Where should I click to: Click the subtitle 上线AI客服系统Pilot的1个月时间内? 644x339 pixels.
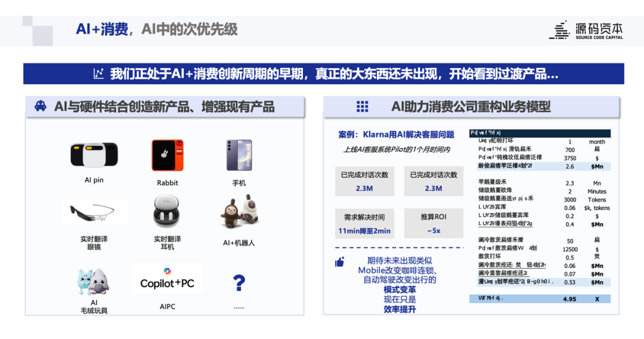pyautogui.click(x=397, y=150)
